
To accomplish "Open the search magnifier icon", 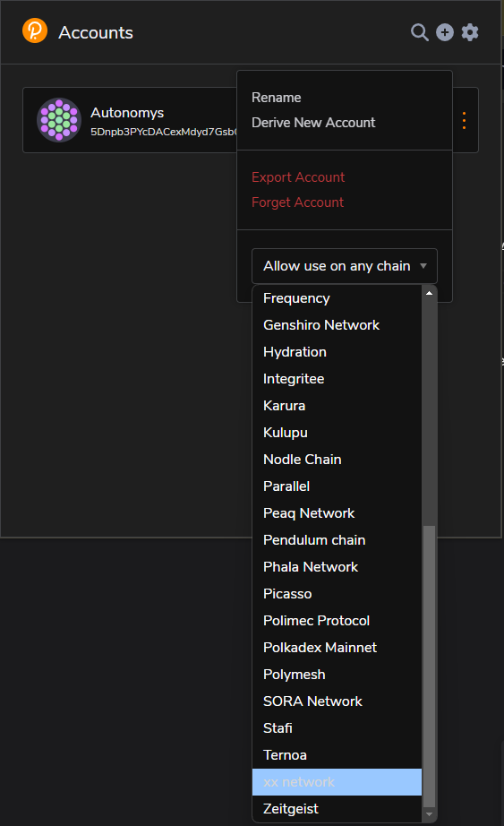I will 419,32.
